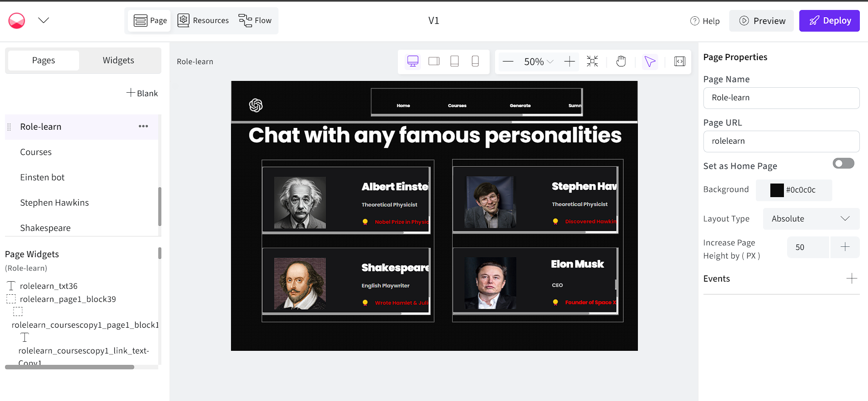Select the rolelearn_page1_block39 widget
Viewport: 868px width, 401px height.
68,299
